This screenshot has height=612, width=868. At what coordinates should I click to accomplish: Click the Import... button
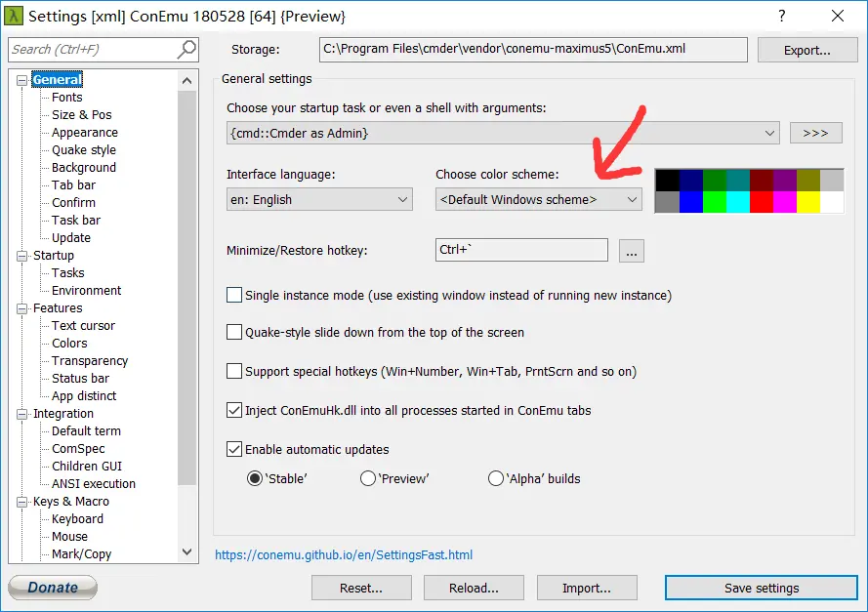[587, 588]
